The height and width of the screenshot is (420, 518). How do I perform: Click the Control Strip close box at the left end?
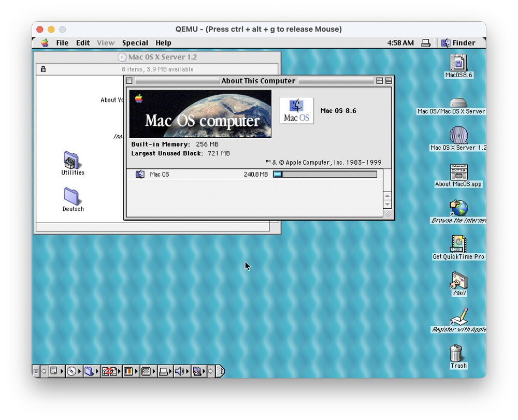click(36, 371)
